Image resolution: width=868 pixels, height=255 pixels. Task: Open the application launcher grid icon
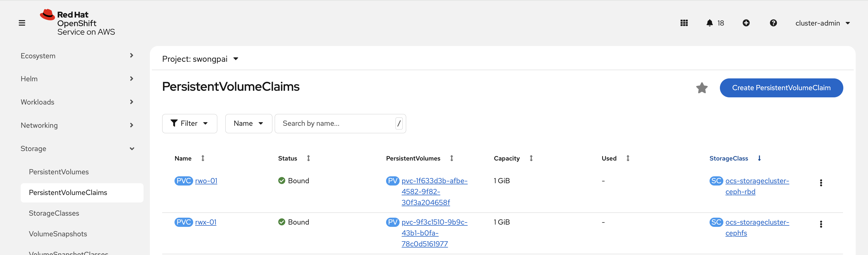pos(684,23)
